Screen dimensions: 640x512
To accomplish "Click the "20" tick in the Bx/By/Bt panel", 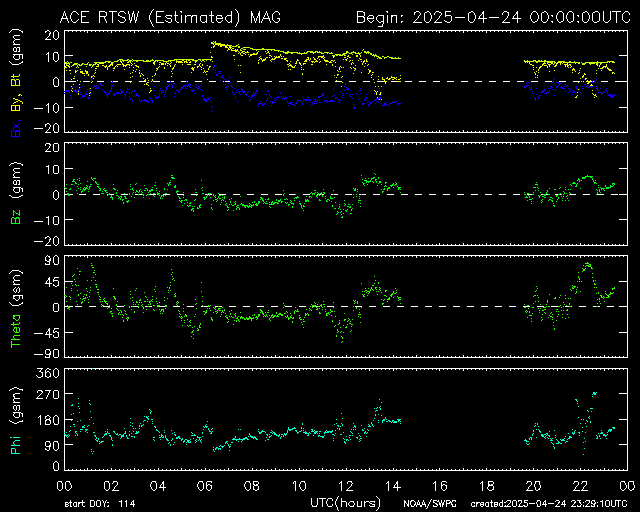I will pyautogui.click(x=52, y=36).
